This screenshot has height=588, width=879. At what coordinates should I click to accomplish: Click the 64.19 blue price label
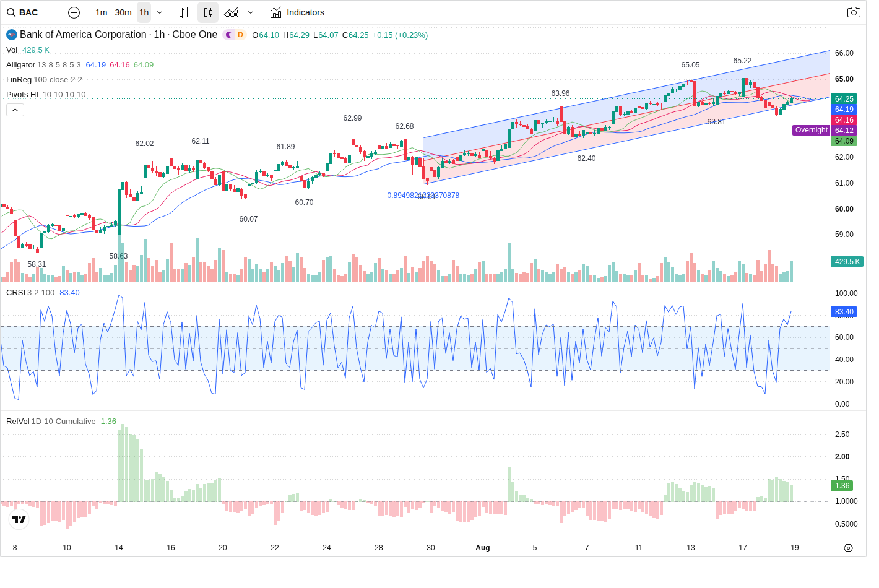coord(844,110)
